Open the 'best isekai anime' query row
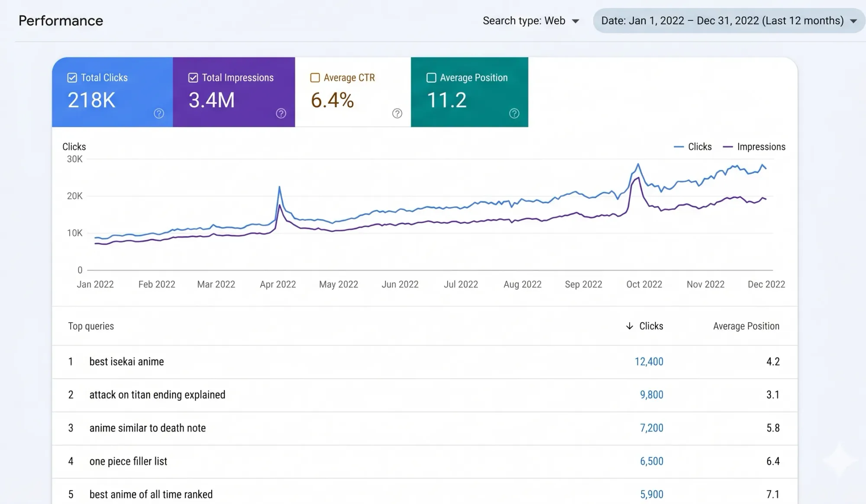Viewport: 866px width, 504px height. (126, 362)
